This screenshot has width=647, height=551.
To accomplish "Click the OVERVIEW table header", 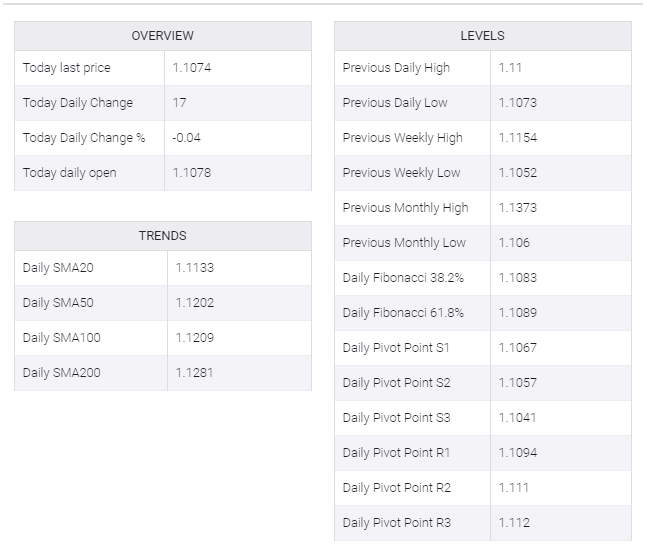I will point(163,36).
